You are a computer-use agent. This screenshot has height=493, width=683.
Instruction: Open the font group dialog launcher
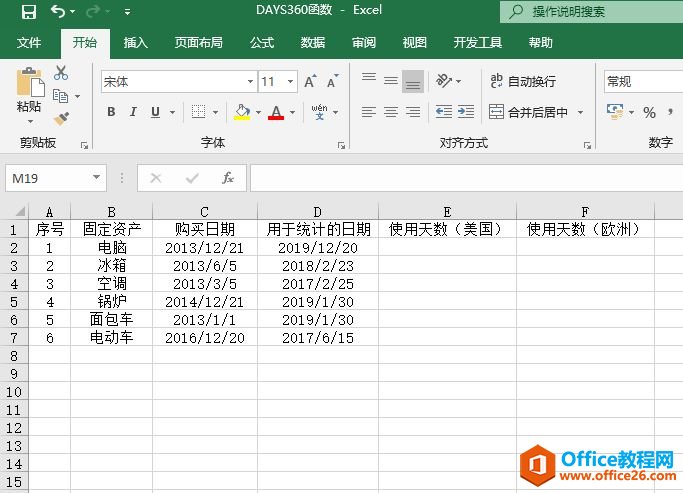click(x=341, y=145)
